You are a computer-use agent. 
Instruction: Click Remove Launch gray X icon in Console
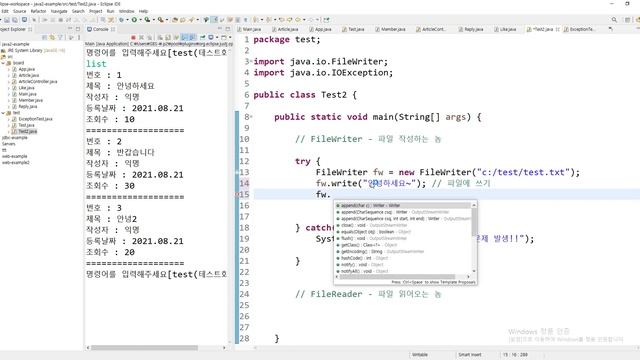(x=141, y=37)
